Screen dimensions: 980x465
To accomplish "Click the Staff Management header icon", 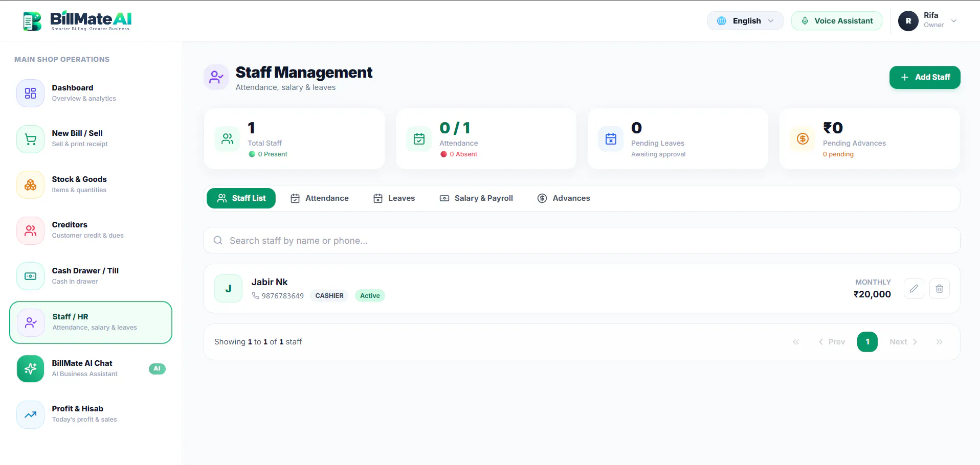I will point(216,77).
